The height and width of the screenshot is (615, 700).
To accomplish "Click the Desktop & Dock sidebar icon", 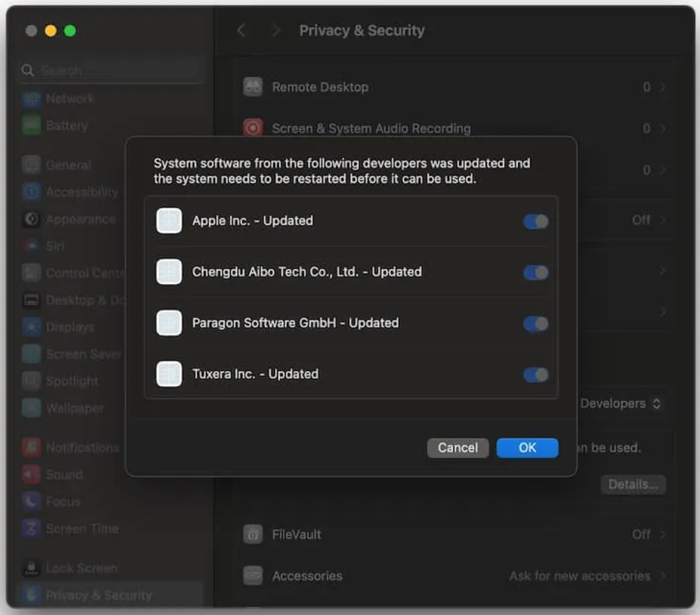I will pyautogui.click(x=32, y=300).
